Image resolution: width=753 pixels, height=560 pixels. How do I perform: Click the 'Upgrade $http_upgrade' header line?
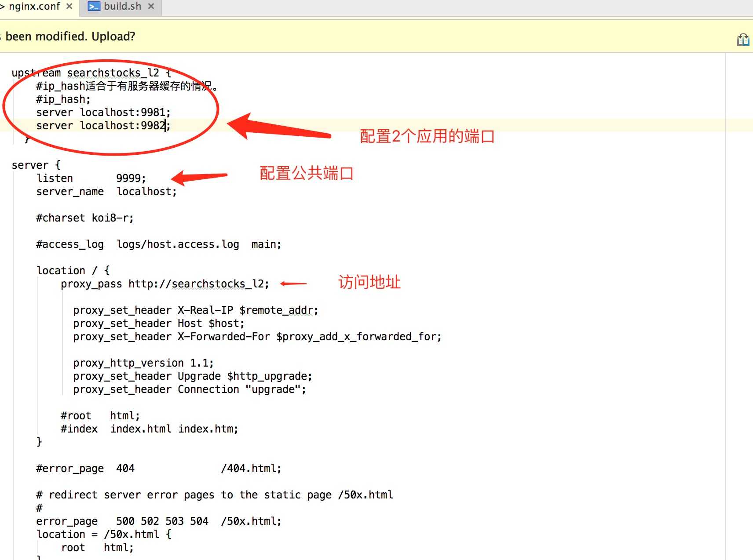tap(193, 376)
